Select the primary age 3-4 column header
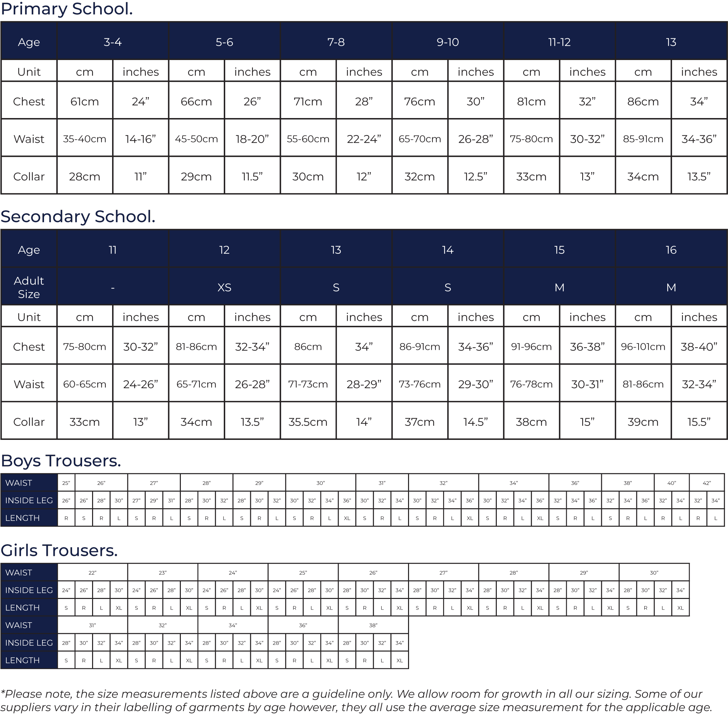Image resolution: width=728 pixels, height=714 pixels. (x=112, y=42)
